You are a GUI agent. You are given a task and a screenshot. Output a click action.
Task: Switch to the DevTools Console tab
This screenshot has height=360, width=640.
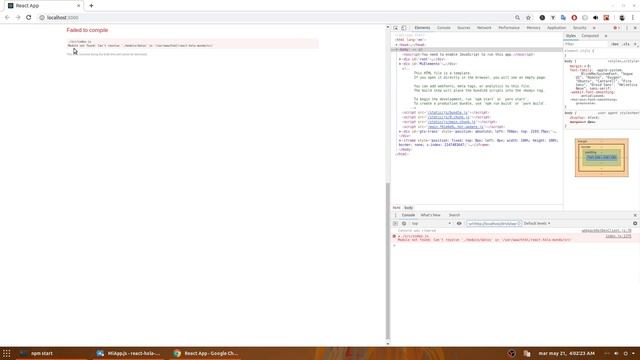444,28
